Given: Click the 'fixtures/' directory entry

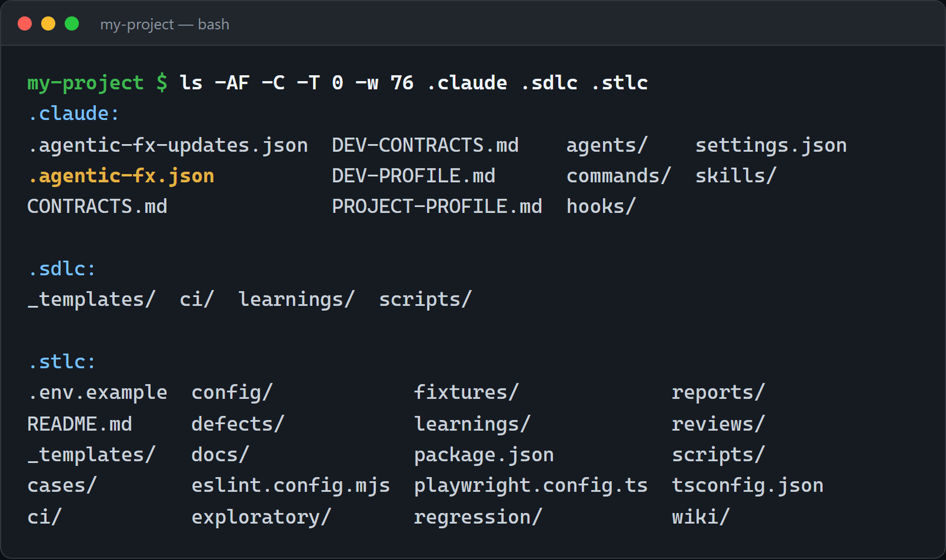Looking at the screenshot, I should pos(466,393).
